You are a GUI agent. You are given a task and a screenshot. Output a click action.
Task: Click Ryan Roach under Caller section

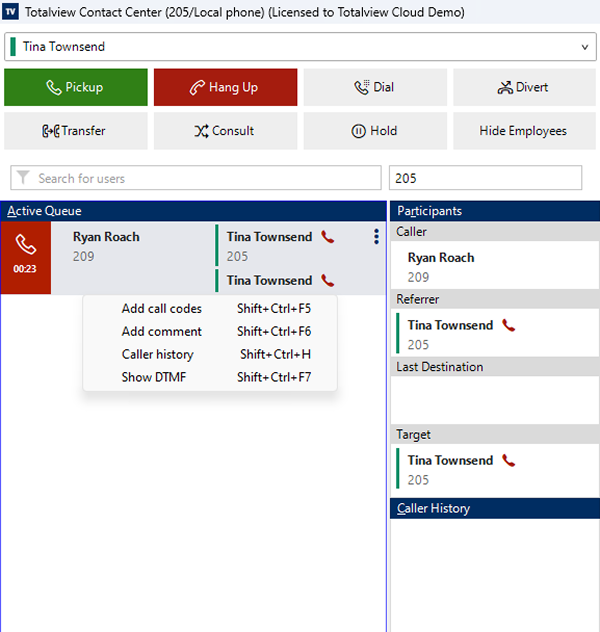click(x=441, y=258)
